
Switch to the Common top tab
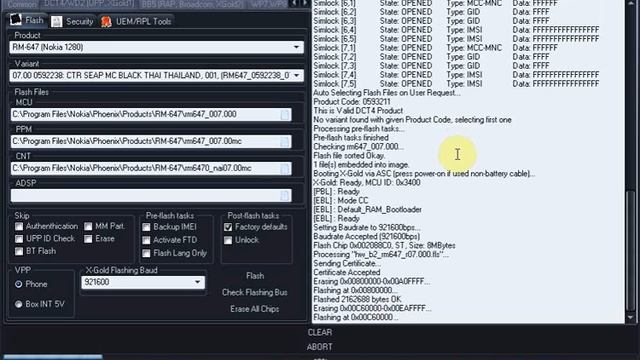pyautogui.click(x=21, y=4)
